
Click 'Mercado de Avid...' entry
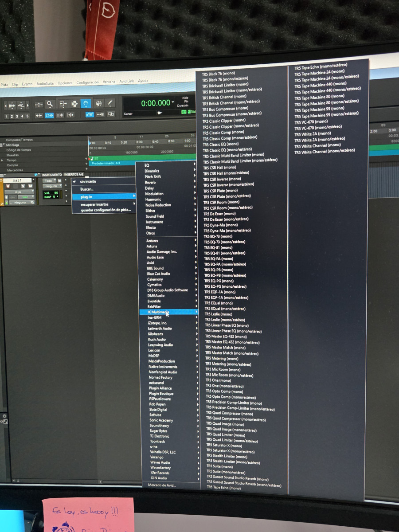[x=162, y=485]
